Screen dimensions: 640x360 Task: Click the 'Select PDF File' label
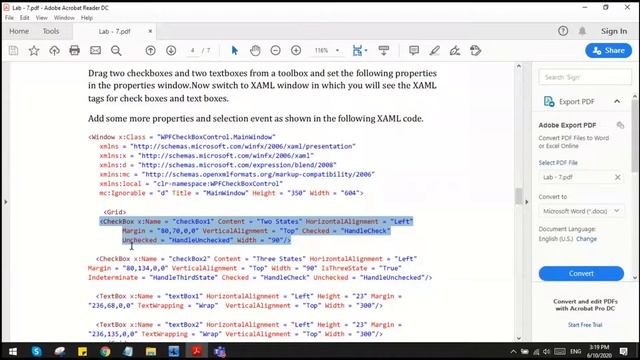[558, 162]
